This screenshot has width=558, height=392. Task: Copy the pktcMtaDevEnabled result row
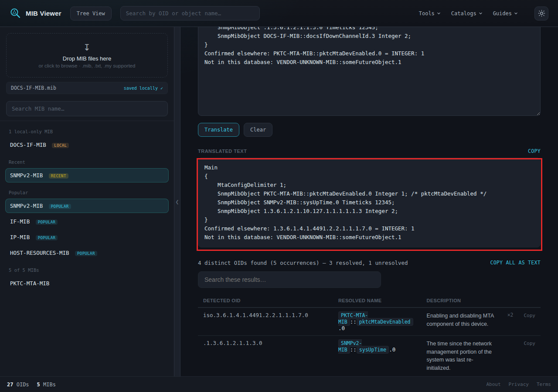pyautogui.click(x=529, y=316)
